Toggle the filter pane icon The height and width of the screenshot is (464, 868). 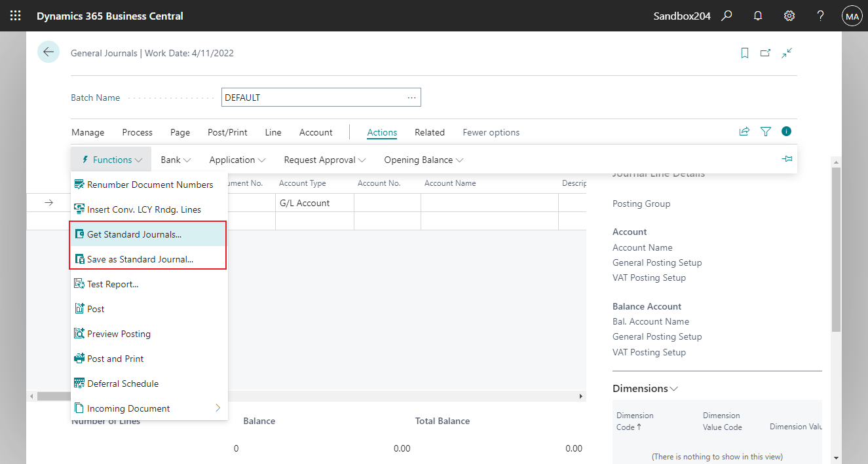[765, 131]
